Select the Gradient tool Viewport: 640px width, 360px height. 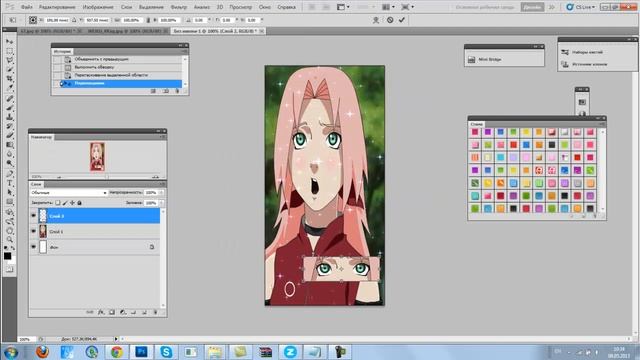[x=9, y=145]
